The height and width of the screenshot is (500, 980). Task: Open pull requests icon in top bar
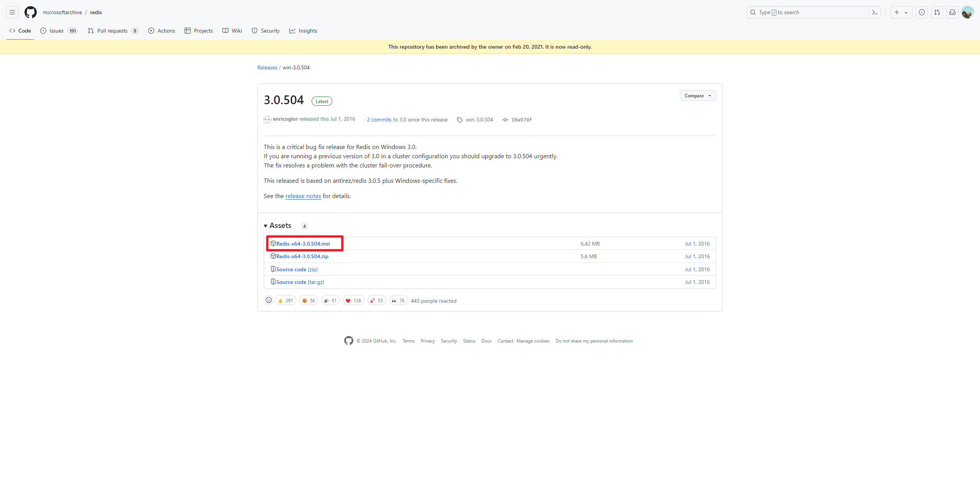point(937,12)
